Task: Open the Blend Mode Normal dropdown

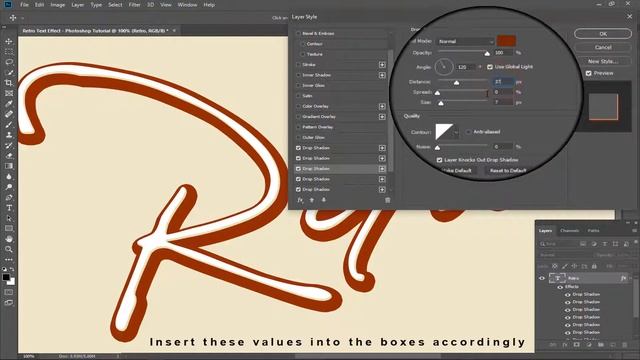Action: [x=466, y=42]
